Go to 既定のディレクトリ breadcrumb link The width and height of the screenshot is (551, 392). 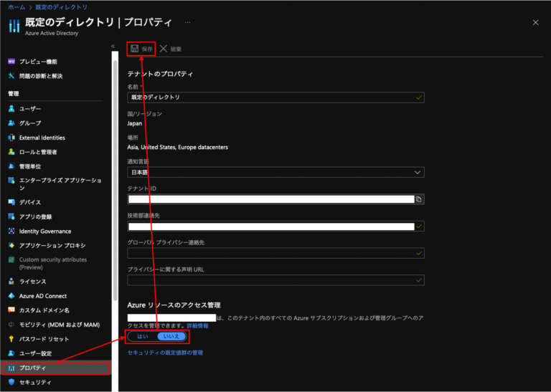pyautogui.click(x=62, y=7)
